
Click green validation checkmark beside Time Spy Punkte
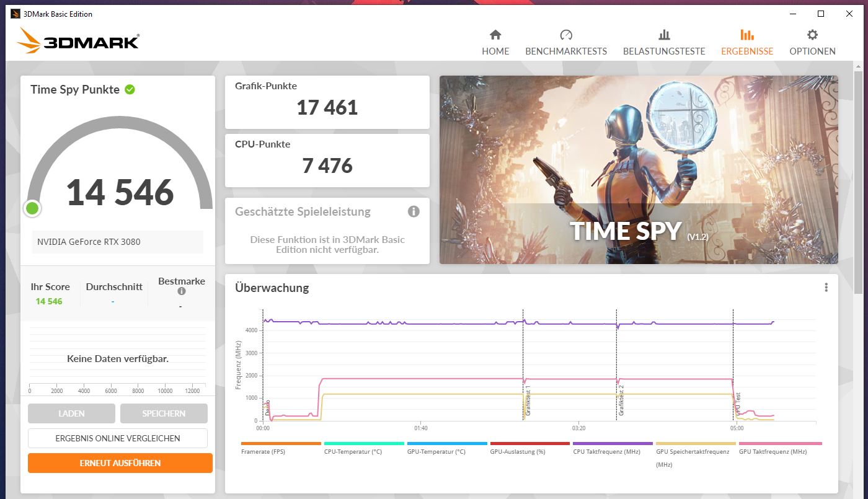click(x=130, y=89)
